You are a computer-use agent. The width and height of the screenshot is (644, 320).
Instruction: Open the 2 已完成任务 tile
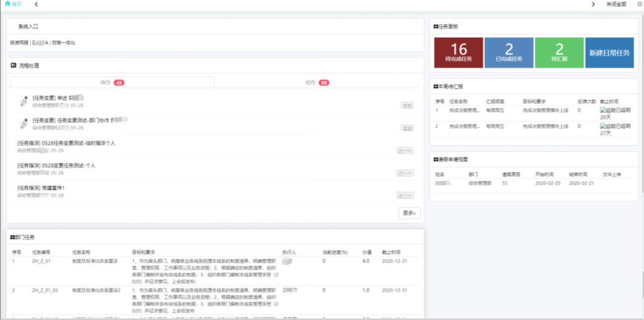tap(509, 53)
